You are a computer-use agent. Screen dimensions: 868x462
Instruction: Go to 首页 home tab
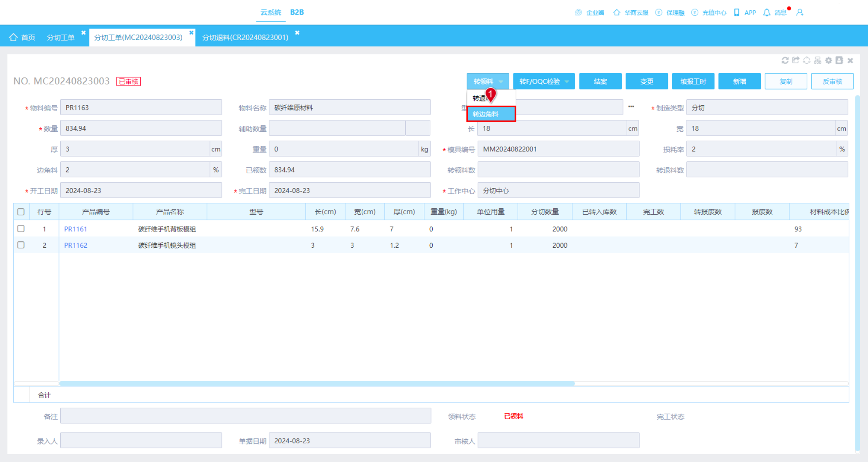pos(22,37)
